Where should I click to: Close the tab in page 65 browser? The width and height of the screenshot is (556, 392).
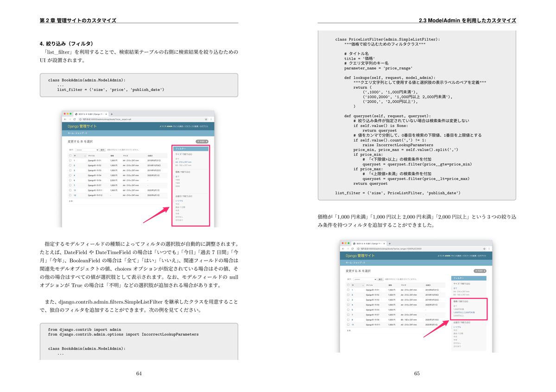[385, 244]
